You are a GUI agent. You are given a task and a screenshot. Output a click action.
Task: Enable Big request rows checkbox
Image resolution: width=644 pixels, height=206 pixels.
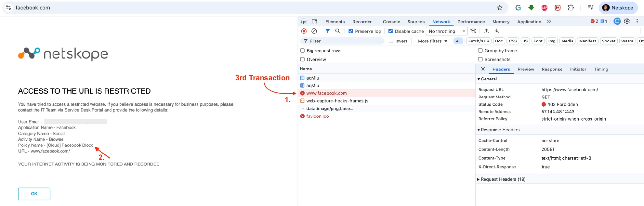tap(303, 51)
